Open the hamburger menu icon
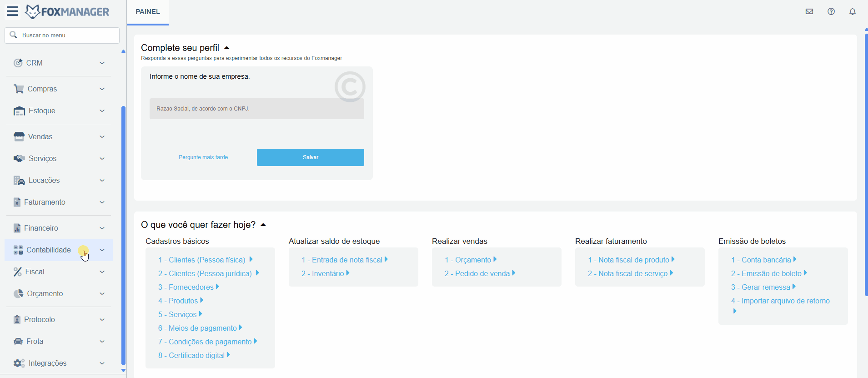Screen dimensions: 868x378 click(12, 11)
